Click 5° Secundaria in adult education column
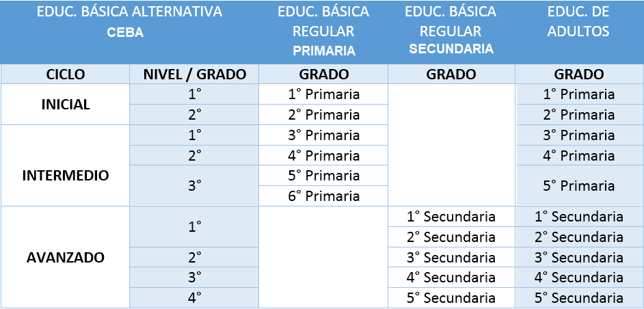Screen dimensions: 644x309 (578, 297)
